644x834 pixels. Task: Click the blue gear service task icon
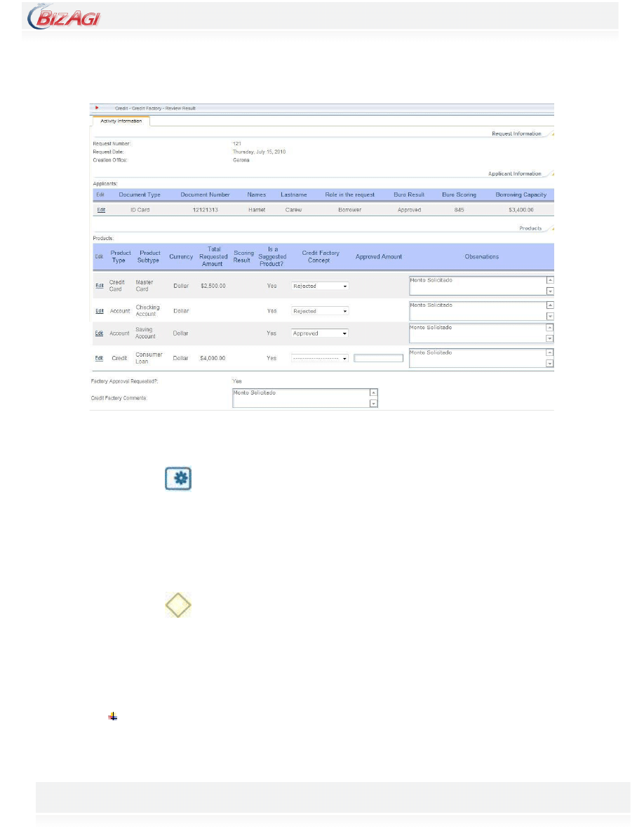[178, 479]
